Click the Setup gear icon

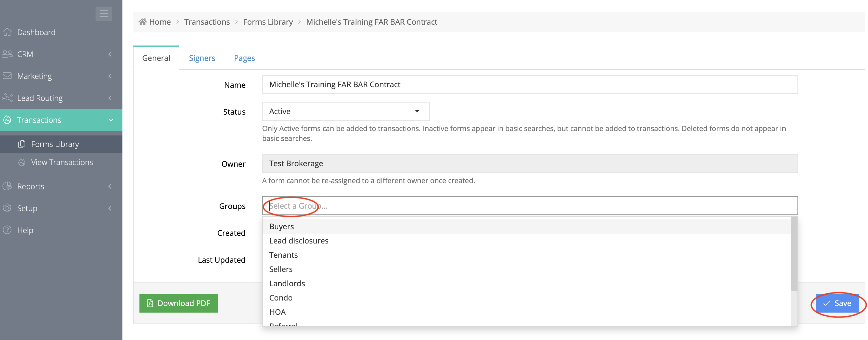coord(7,208)
